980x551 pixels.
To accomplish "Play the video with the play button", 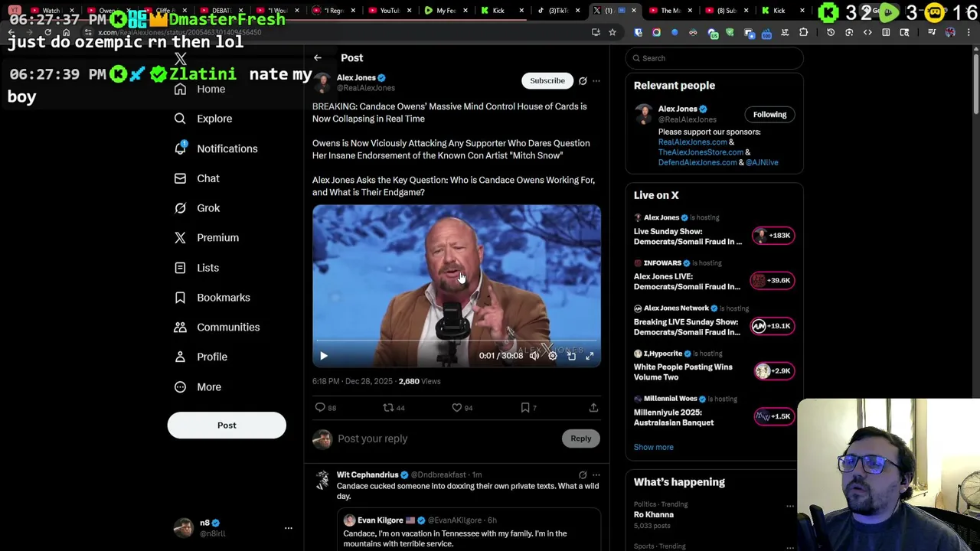I will point(323,356).
